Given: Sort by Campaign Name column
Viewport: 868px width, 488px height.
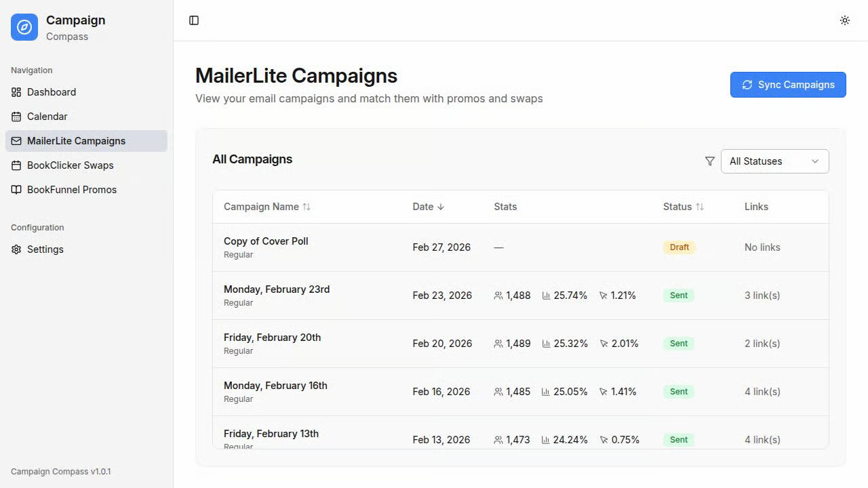Looking at the screenshot, I should click(x=267, y=207).
